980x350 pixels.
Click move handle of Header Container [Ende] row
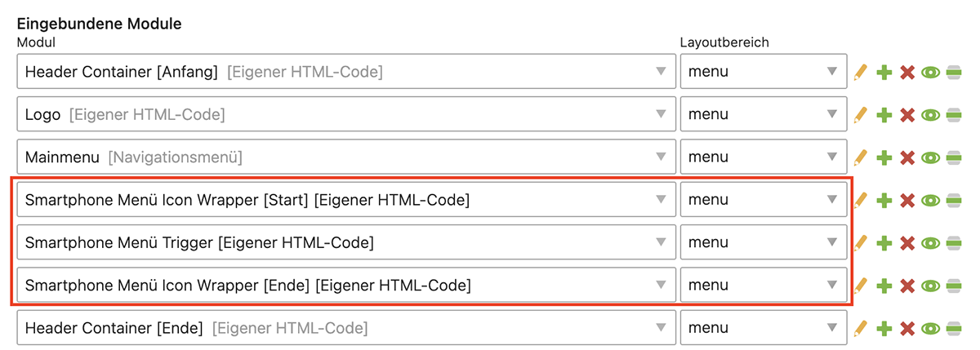(x=953, y=329)
